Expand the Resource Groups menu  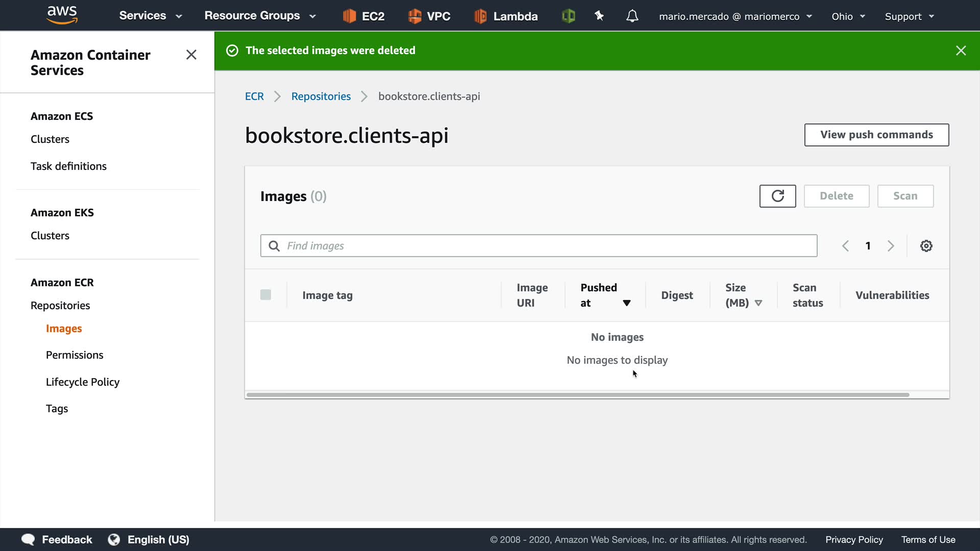pos(260,16)
